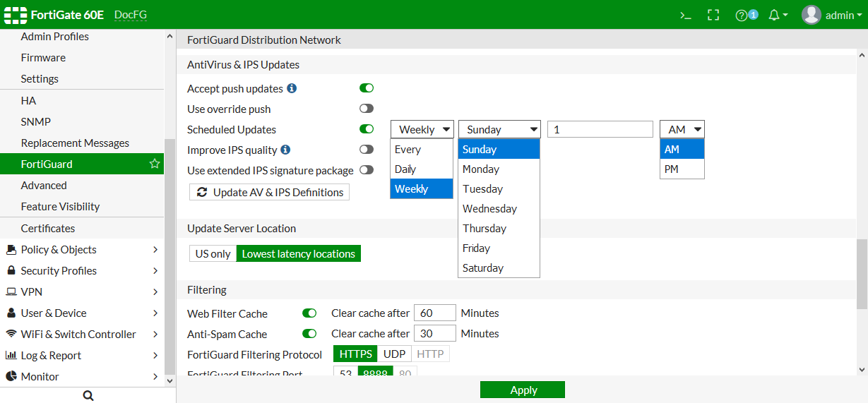Pick Daily in the schedule frequency dropdown
Viewport: 868px width, 403px height.
(x=405, y=169)
